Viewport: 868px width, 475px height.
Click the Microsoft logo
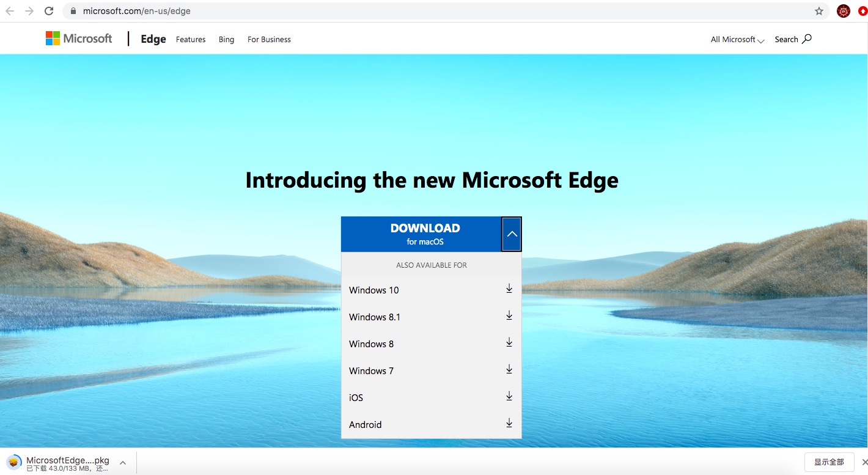point(79,39)
